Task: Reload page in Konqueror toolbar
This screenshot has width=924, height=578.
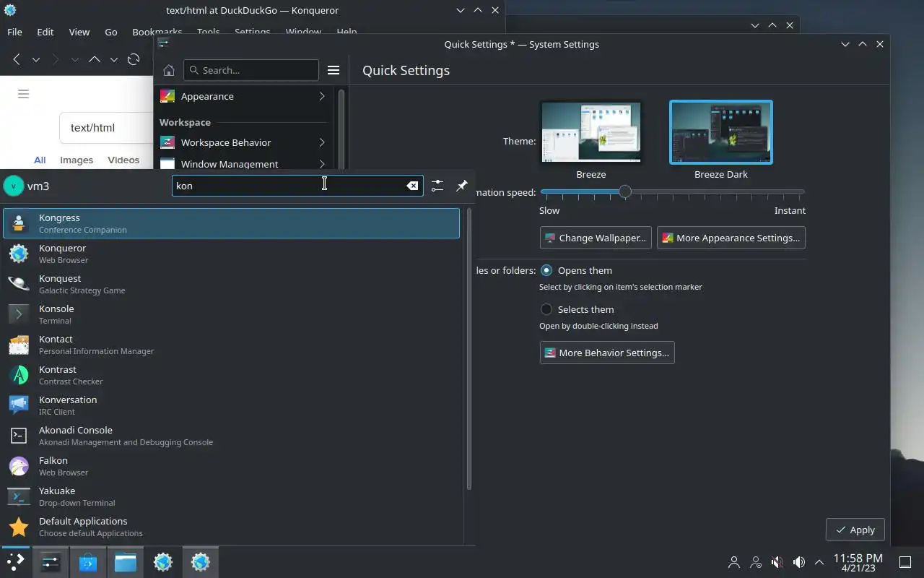Action: (134, 59)
